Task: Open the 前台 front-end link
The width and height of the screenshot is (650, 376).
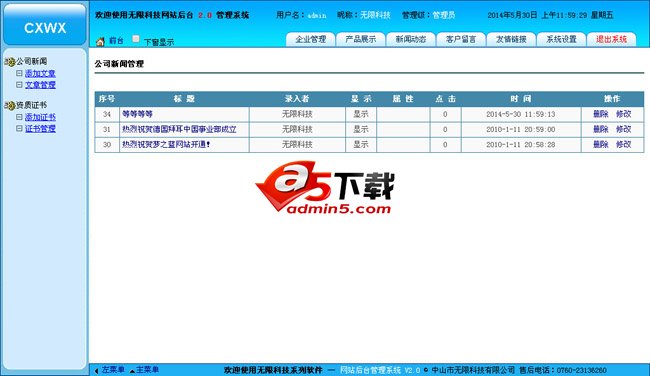Action: [116, 41]
